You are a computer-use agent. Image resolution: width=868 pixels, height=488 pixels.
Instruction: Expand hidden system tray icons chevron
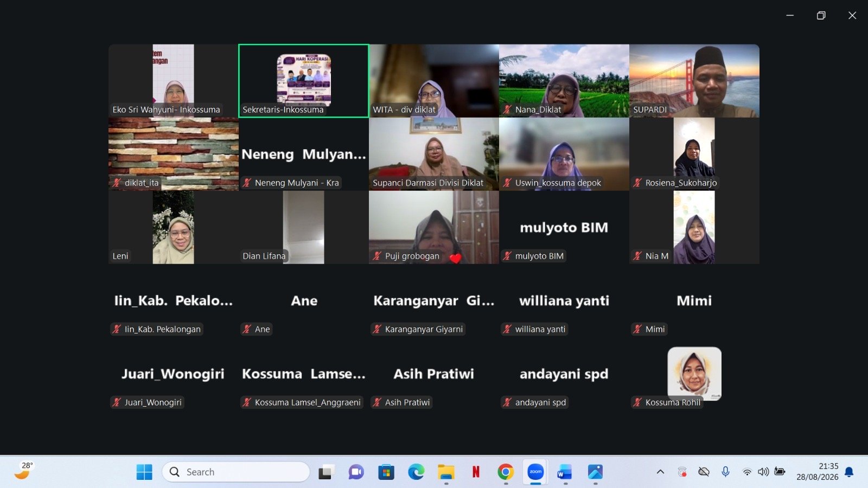pos(660,472)
